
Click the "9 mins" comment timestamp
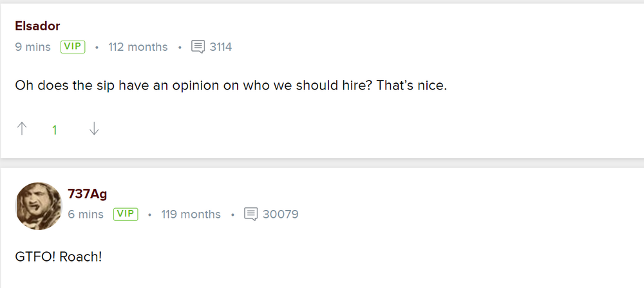coord(33,47)
